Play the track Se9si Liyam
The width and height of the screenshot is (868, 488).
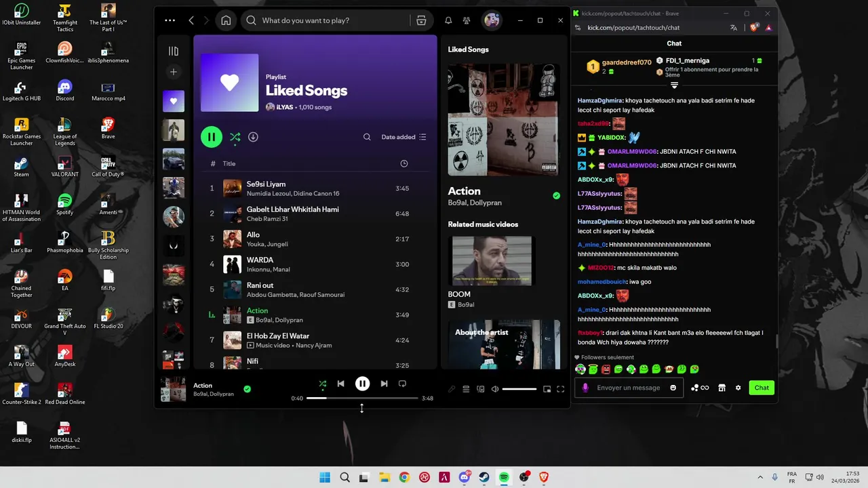click(315, 188)
